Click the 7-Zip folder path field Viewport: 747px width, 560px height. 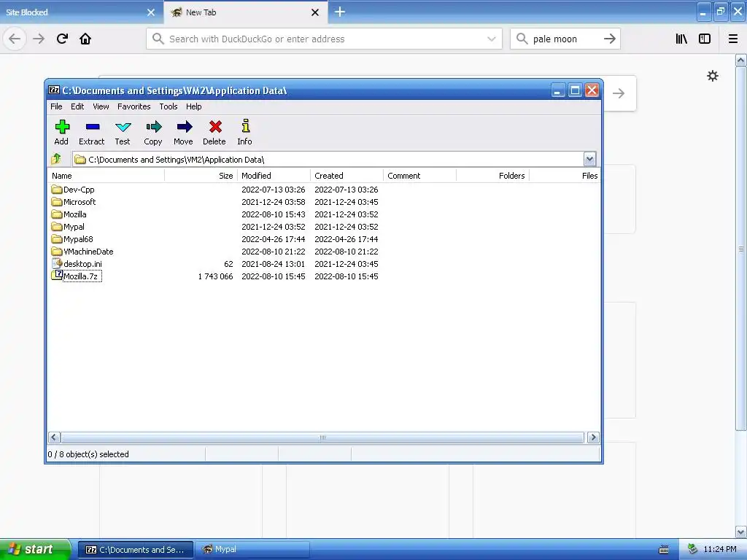pyautogui.click(x=328, y=159)
